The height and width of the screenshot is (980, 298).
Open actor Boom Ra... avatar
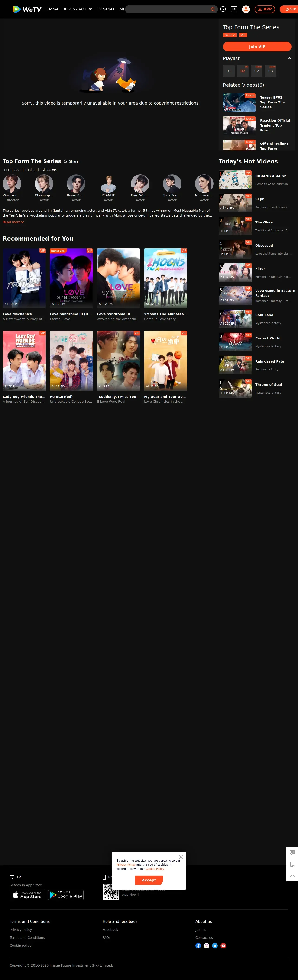76,184
